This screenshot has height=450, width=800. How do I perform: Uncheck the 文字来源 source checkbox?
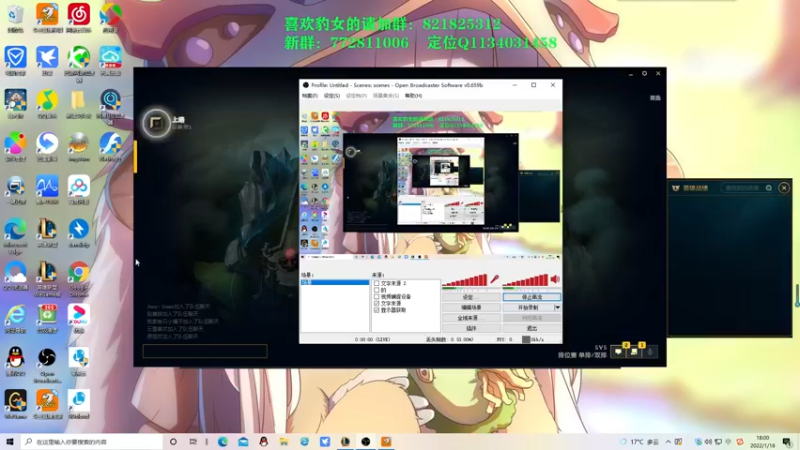click(377, 303)
